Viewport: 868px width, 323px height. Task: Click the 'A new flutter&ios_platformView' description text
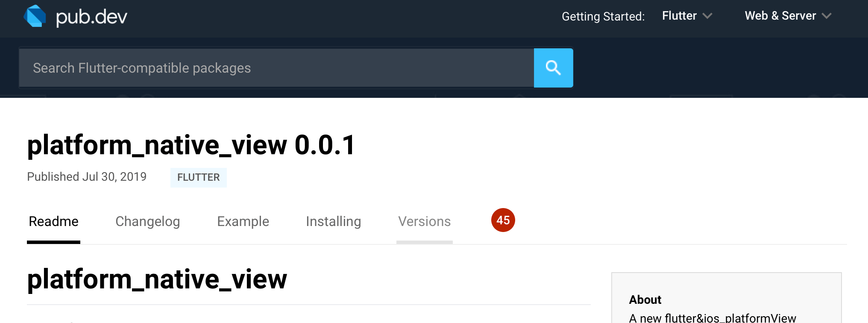click(713, 318)
